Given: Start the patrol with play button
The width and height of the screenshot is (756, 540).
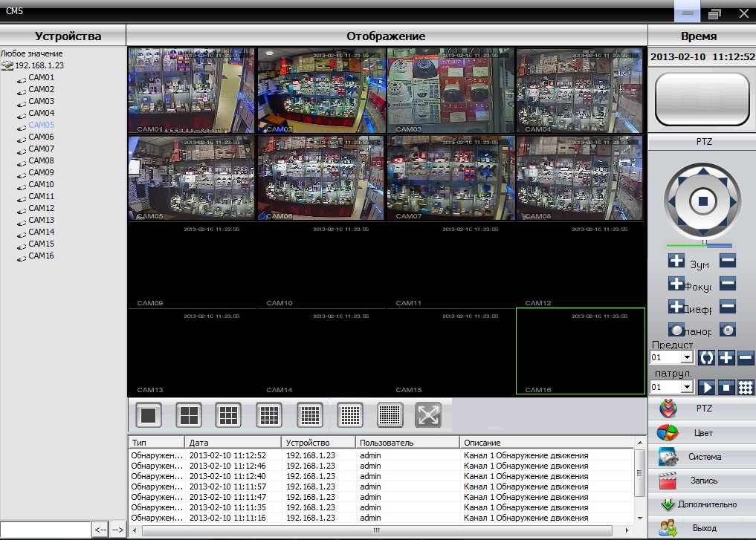Looking at the screenshot, I should [x=707, y=387].
